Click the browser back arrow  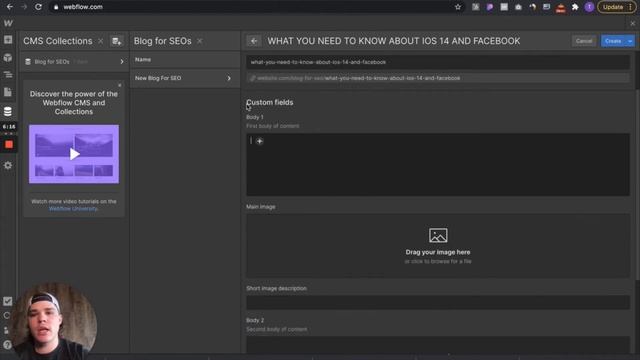coord(10,7)
